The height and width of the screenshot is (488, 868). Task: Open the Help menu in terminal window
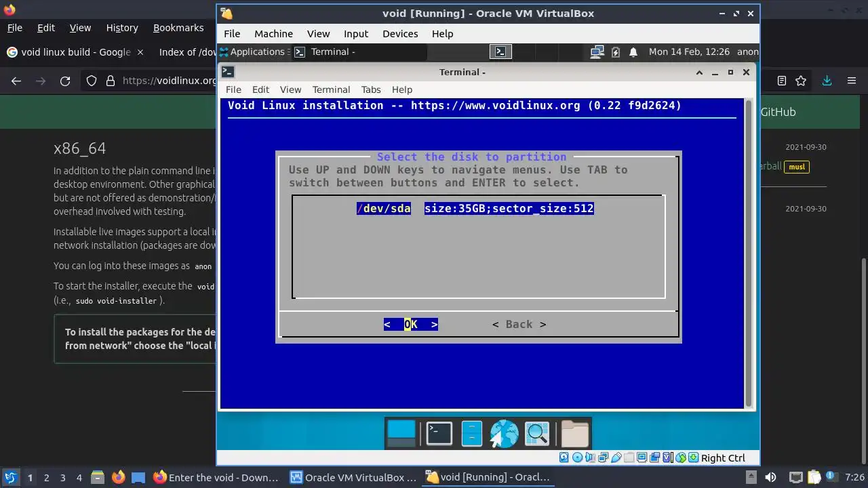(402, 89)
